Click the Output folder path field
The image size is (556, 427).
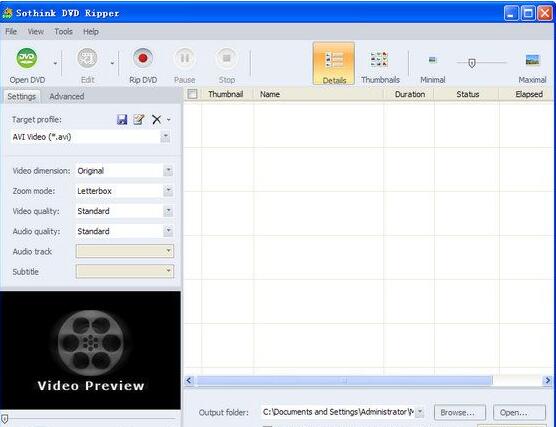pyautogui.click(x=338, y=412)
